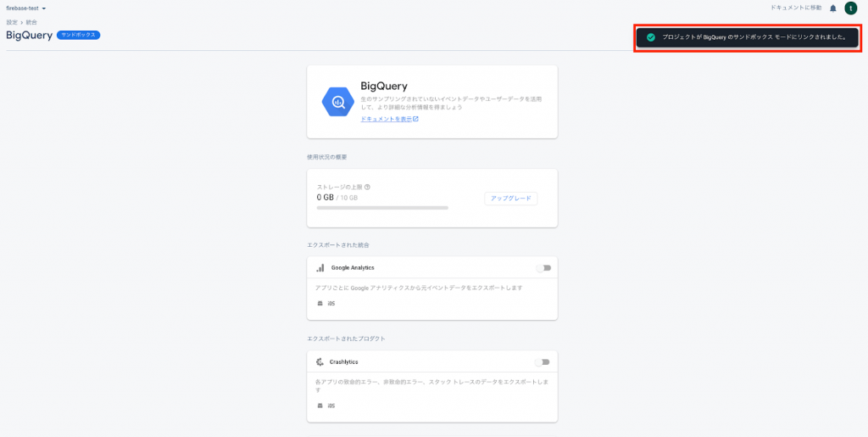Click the Crashlytics icon
This screenshot has height=437, width=868.
[320, 361]
